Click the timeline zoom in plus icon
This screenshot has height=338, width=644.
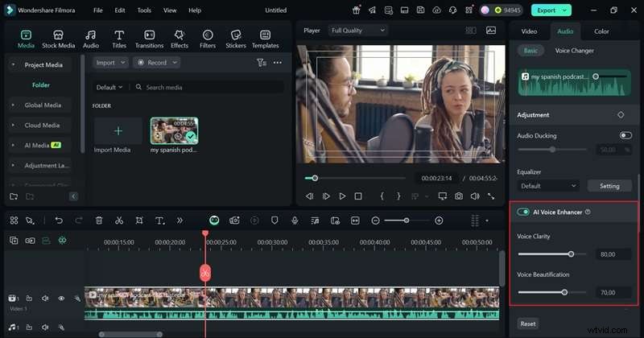pos(439,221)
